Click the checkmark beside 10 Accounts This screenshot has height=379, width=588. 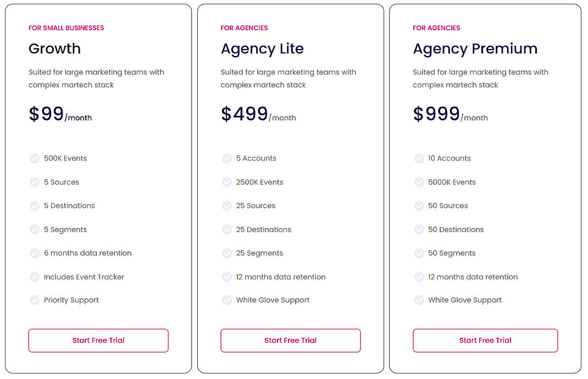point(419,158)
